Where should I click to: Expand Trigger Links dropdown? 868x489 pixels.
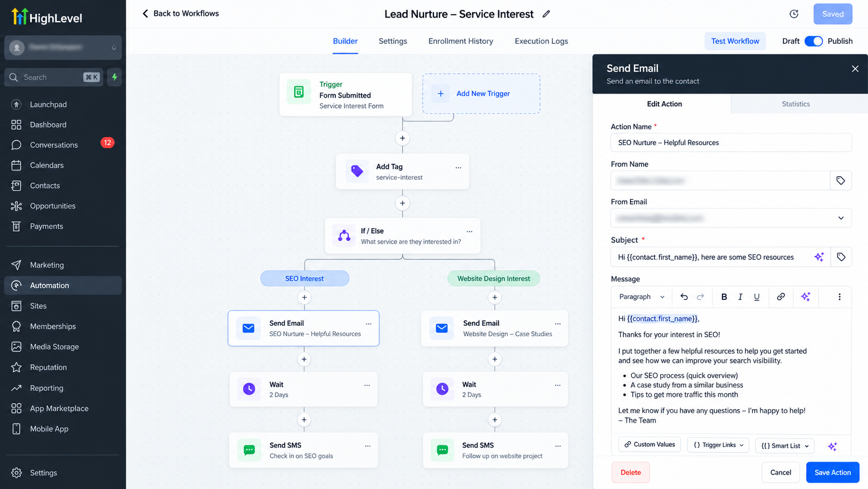tap(718, 445)
